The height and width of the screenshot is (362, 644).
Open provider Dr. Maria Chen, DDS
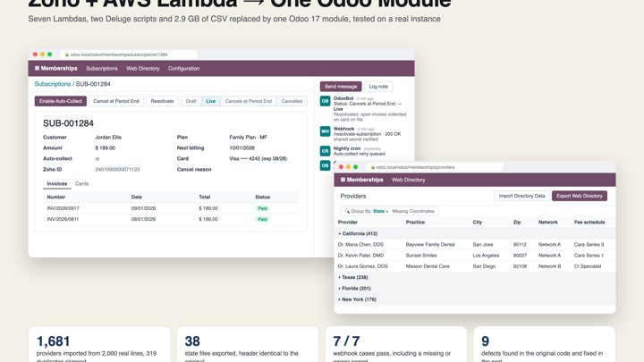(360, 244)
